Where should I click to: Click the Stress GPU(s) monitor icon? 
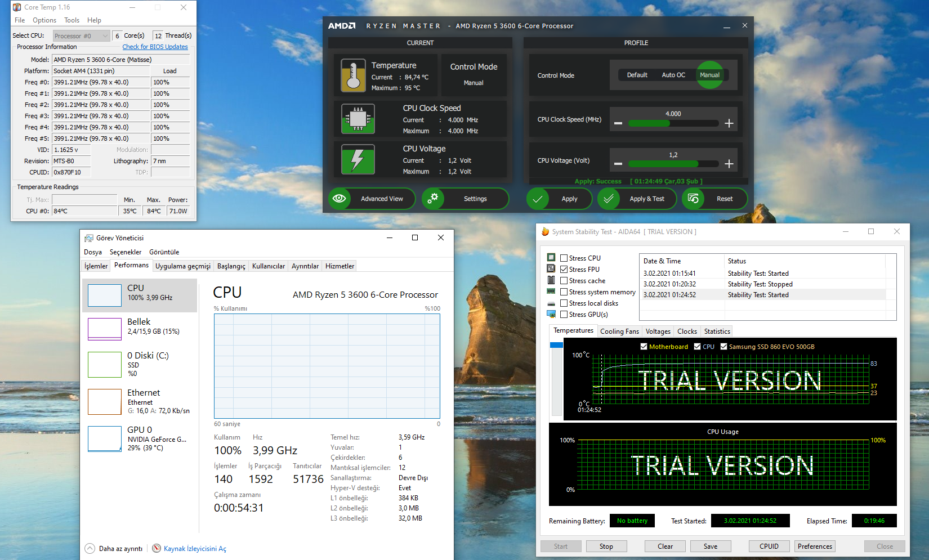551,314
